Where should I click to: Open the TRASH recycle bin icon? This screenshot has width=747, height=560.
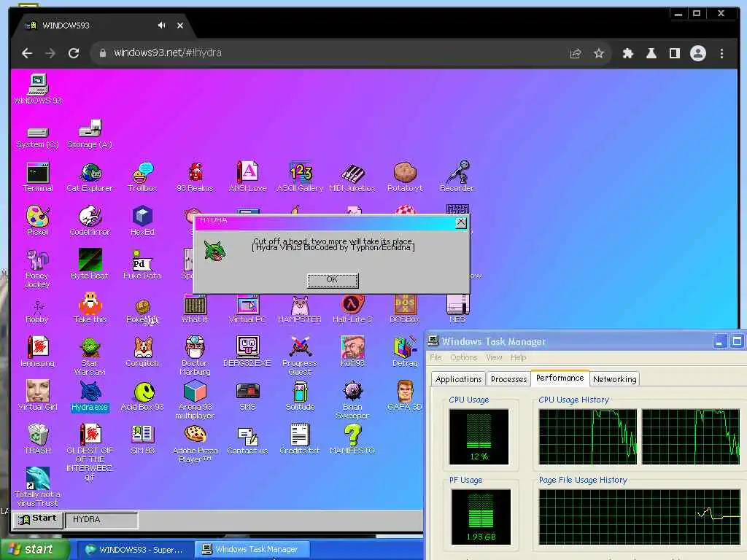[38, 439]
